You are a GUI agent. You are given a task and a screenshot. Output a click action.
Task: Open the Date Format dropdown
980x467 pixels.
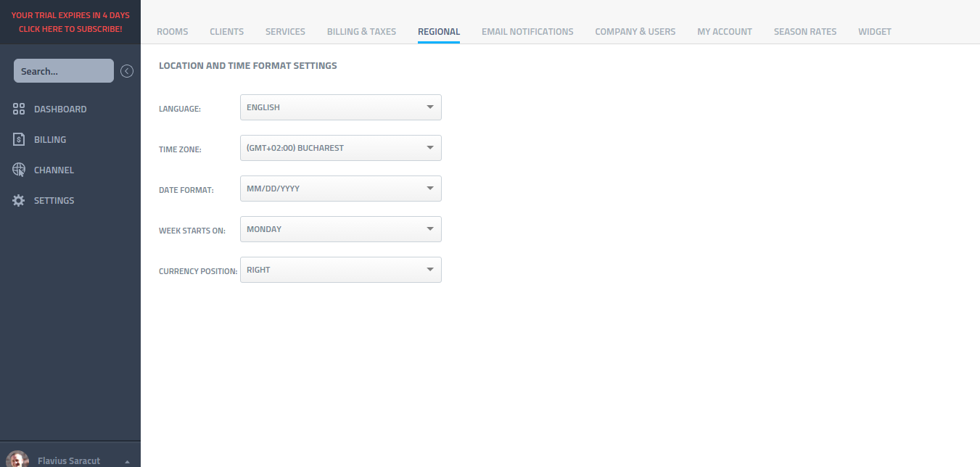(x=340, y=189)
